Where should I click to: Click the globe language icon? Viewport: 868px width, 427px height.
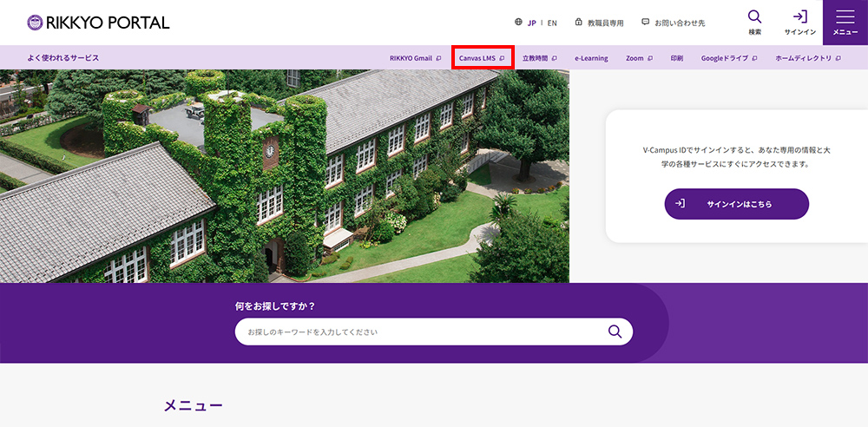click(518, 23)
